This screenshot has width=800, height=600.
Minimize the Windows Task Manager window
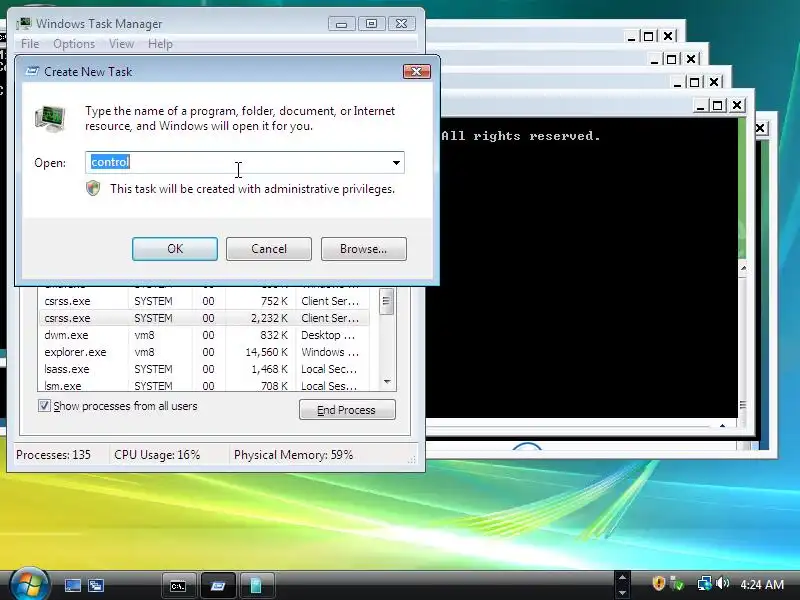pyautogui.click(x=341, y=23)
